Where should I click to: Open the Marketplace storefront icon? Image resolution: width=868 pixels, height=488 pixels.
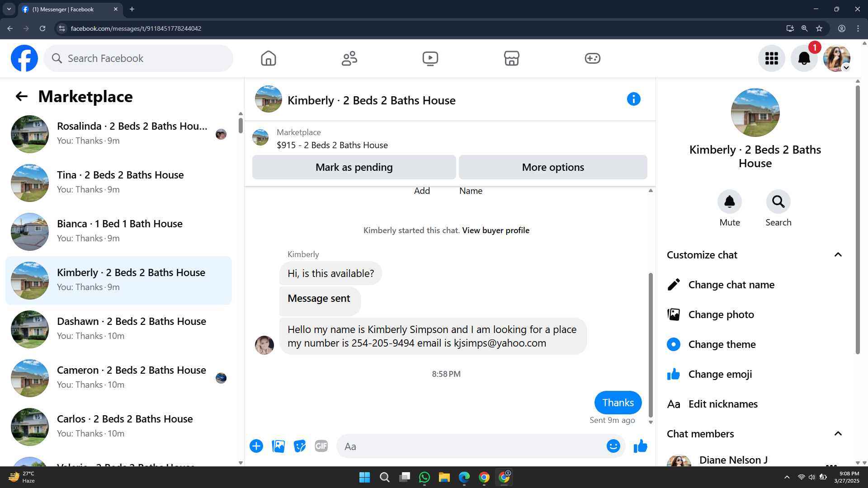click(x=511, y=58)
